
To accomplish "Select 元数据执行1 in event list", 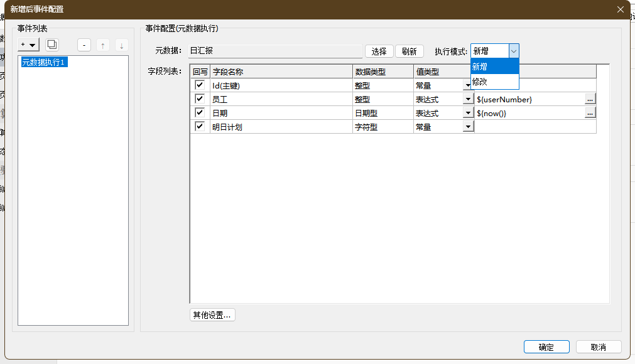I will (44, 62).
